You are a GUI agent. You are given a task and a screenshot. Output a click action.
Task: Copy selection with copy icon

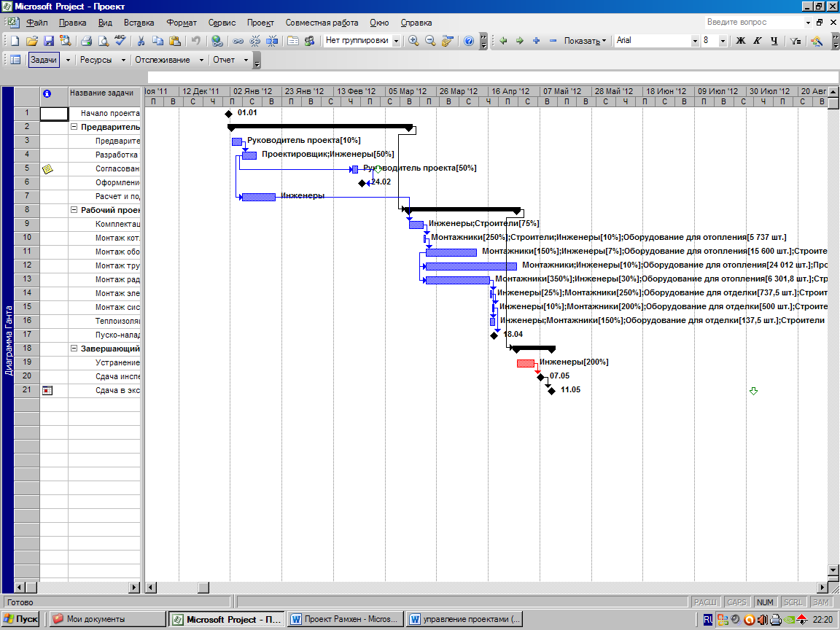click(x=157, y=41)
